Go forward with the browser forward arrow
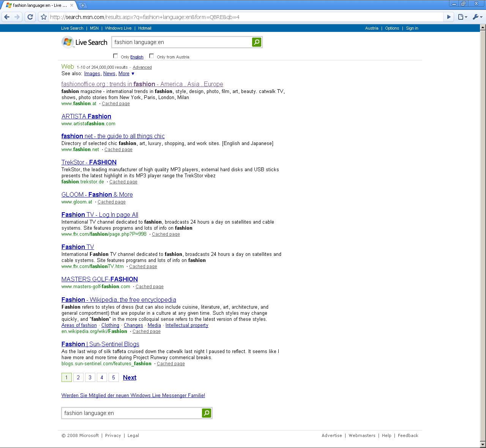Image resolution: width=486 pixels, height=448 pixels. click(17, 17)
